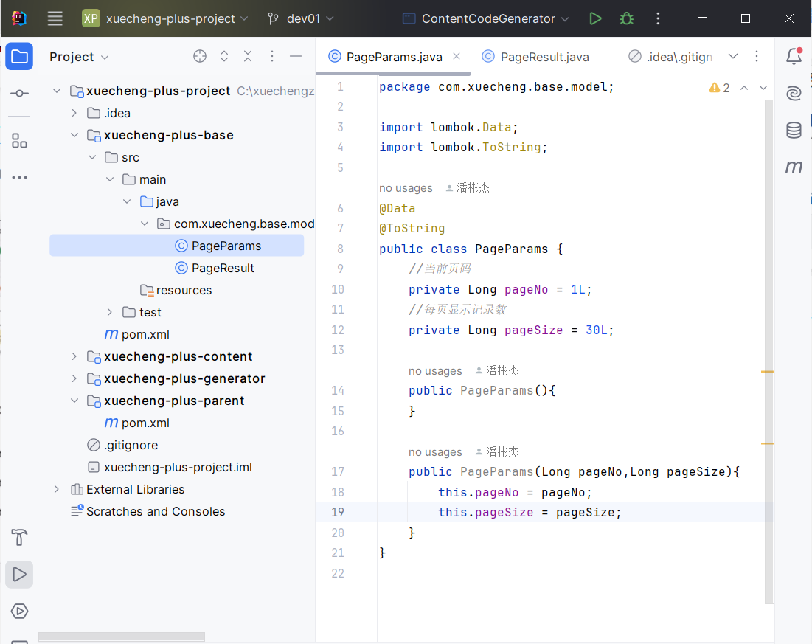Viewport: 812px width, 644px height.
Task: Collapse the xuecheng-plus-project root node
Action: 57,91
